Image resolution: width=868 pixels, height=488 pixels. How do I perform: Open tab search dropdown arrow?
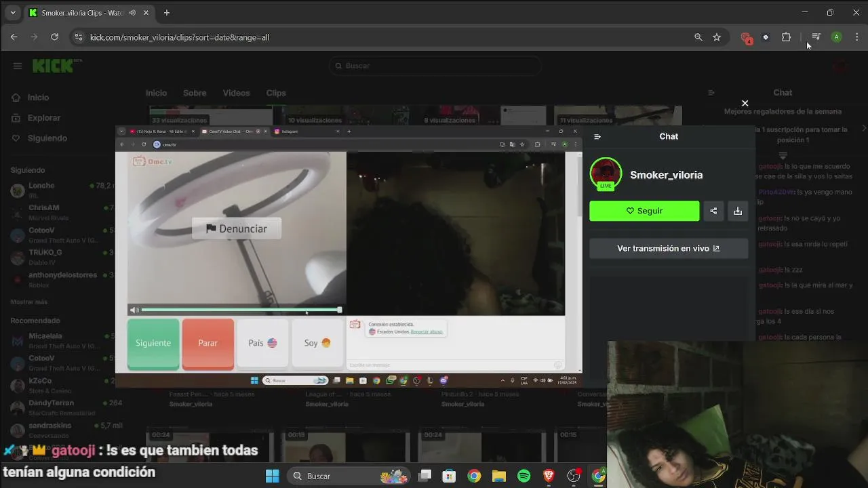[12, 13]
